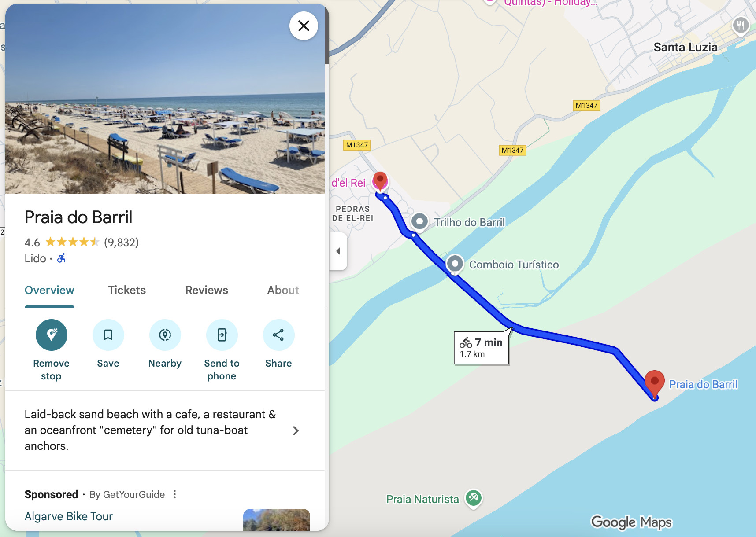Open sponsored ad options menu

pos(175,494)
